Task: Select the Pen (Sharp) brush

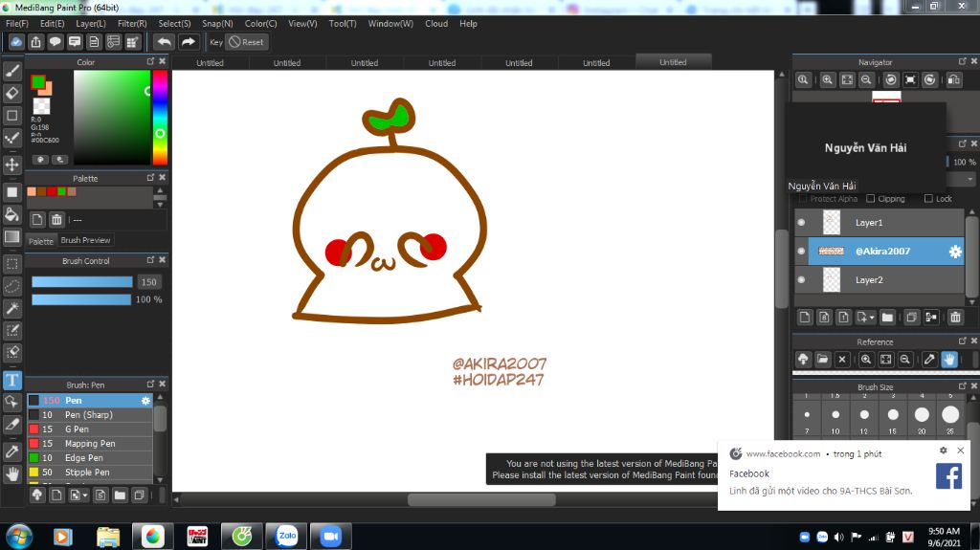Action: 90,415
